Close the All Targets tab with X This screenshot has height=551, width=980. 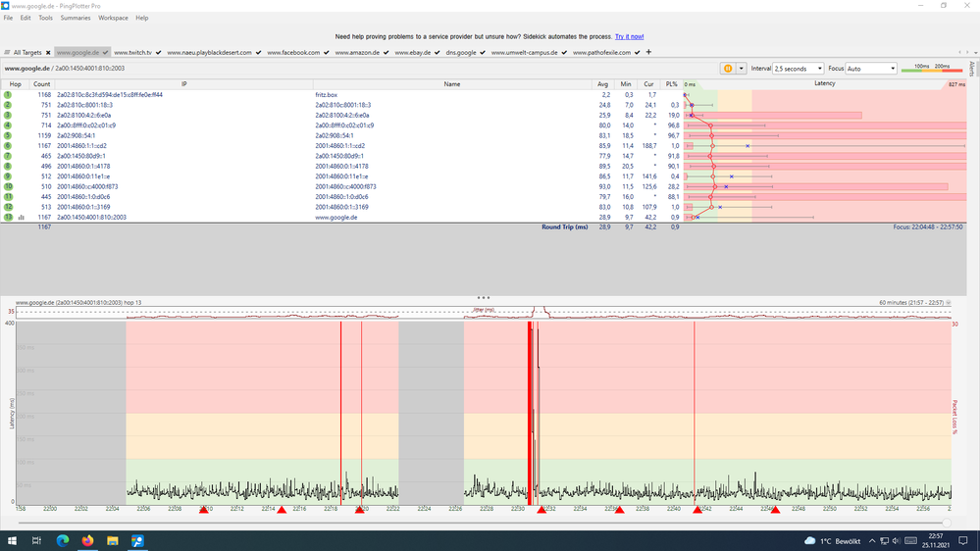pyautogui.click(x=48, y=53)
